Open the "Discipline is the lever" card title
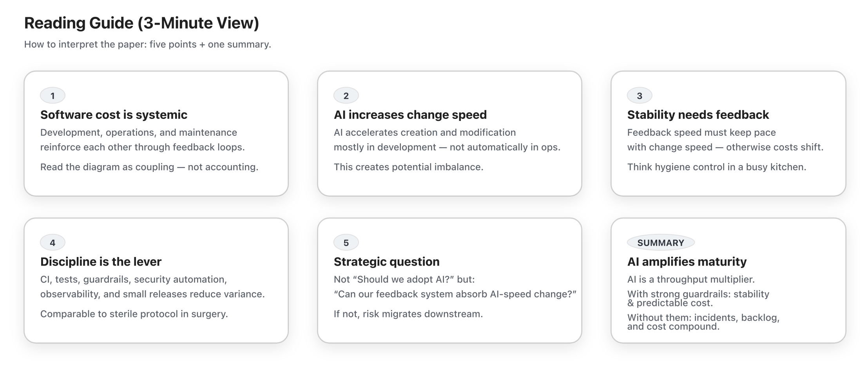 click(101, 261)
